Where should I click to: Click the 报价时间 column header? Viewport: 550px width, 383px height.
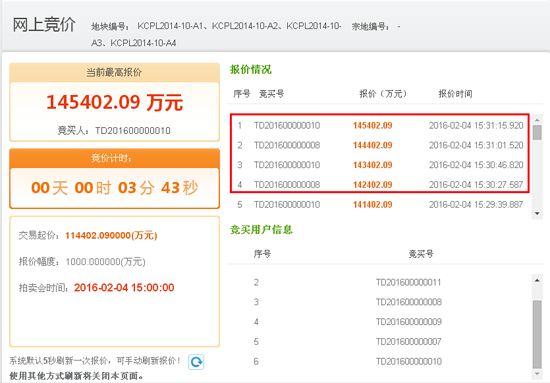pyautogui.click(x=455, y=94)
